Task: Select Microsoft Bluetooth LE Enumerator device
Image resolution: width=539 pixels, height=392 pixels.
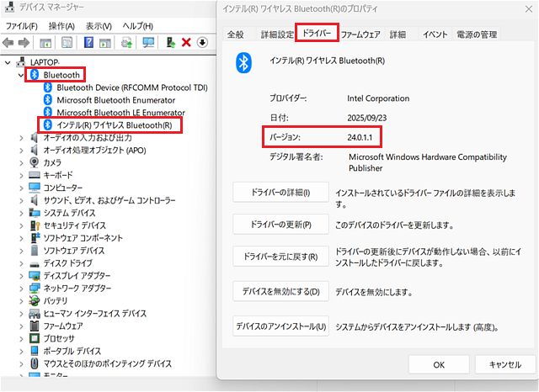Action: pos(120,113)
